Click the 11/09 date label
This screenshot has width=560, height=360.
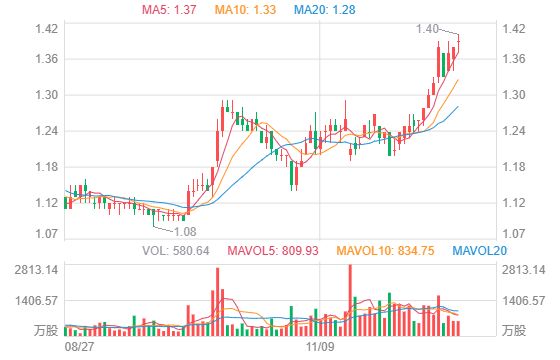click(320, 347)
